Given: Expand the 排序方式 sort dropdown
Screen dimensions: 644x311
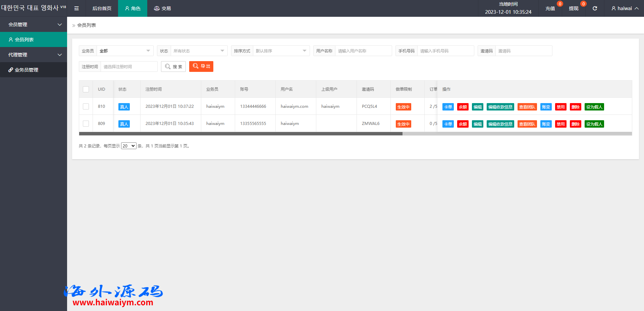Looking at the screenshot, I should tap(281, 51).
